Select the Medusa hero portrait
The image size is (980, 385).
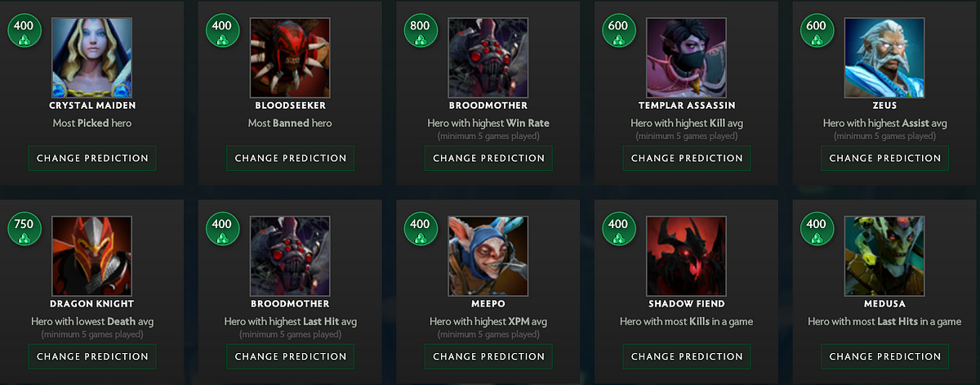tap(884, 256)
